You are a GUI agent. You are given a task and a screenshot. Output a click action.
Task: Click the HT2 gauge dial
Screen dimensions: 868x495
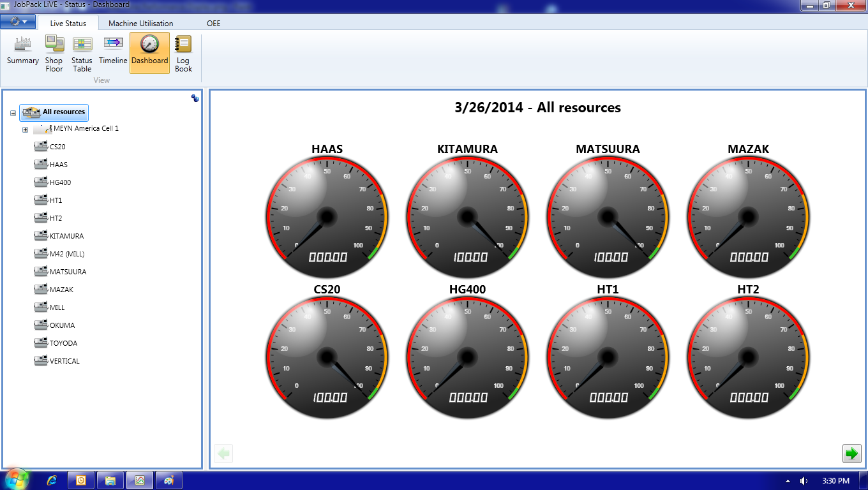(748, 357)
